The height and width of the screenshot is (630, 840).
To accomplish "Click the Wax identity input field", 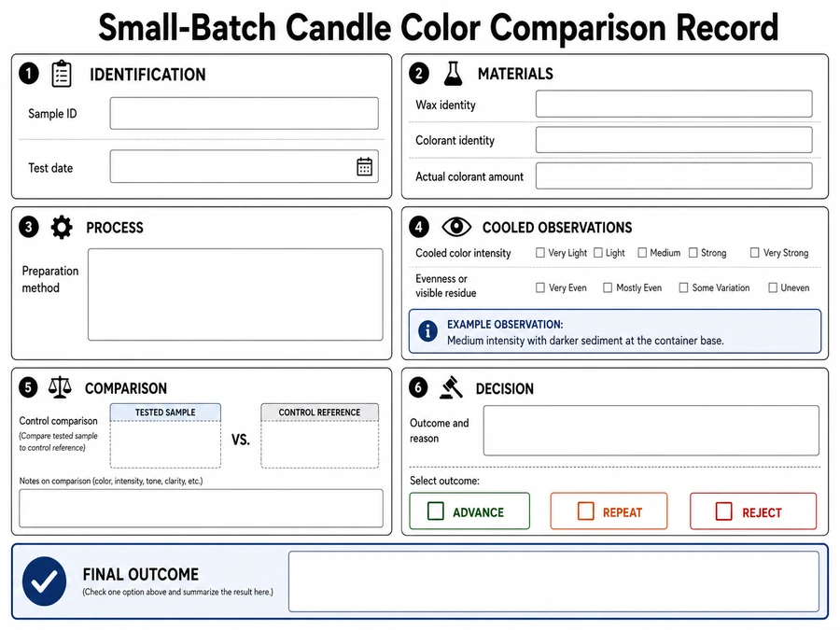I will (674, 104).
